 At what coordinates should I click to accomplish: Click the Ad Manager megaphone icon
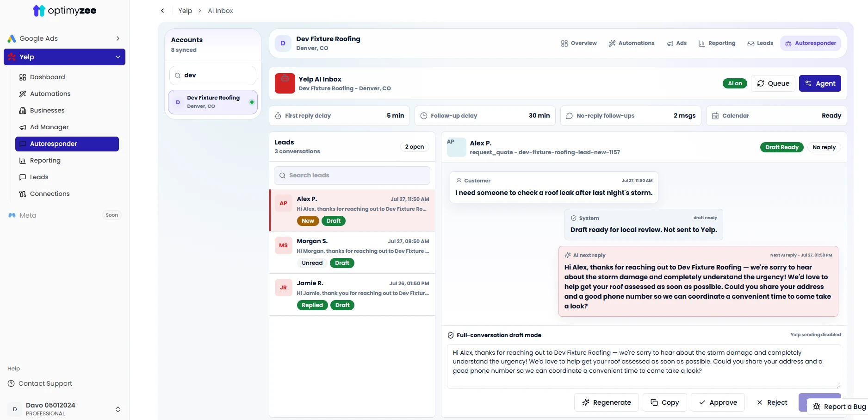(23, 127)
